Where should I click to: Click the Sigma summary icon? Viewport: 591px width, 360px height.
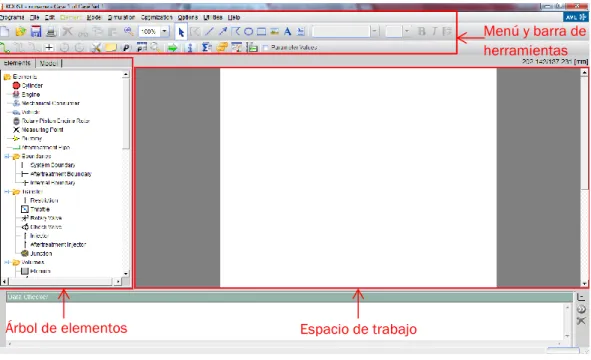coord(206,47)
